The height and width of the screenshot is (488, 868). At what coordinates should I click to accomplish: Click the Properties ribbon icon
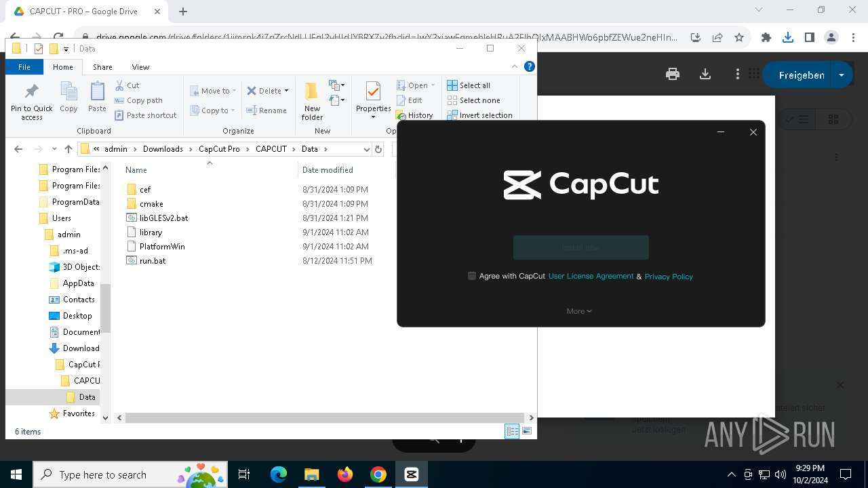point(373,92)
